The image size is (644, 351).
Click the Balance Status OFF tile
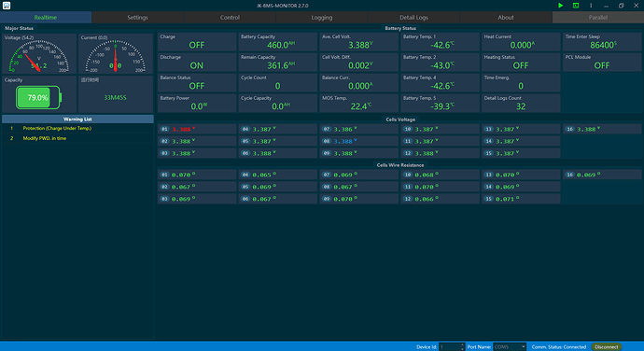coord(197,82)
